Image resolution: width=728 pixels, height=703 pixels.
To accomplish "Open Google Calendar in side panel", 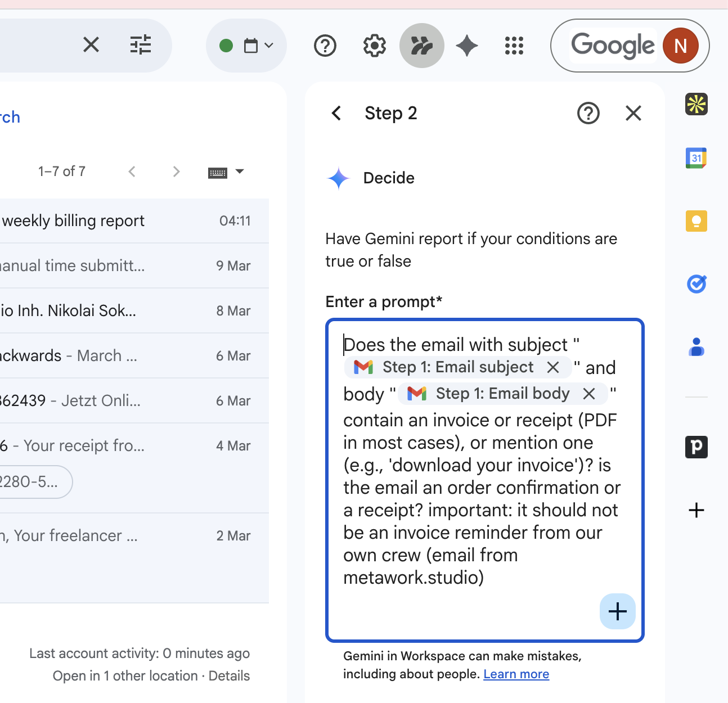I will pos(696,158).
